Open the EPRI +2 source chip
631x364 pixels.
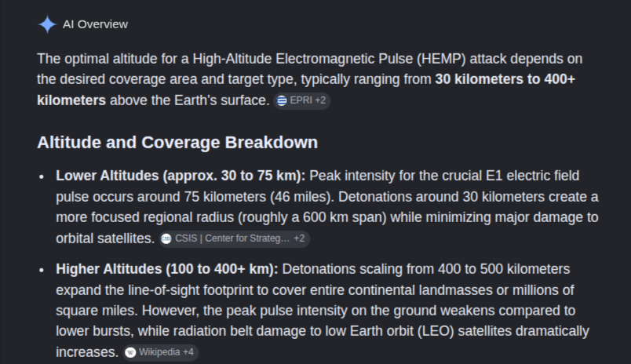(x=302, y=100)
